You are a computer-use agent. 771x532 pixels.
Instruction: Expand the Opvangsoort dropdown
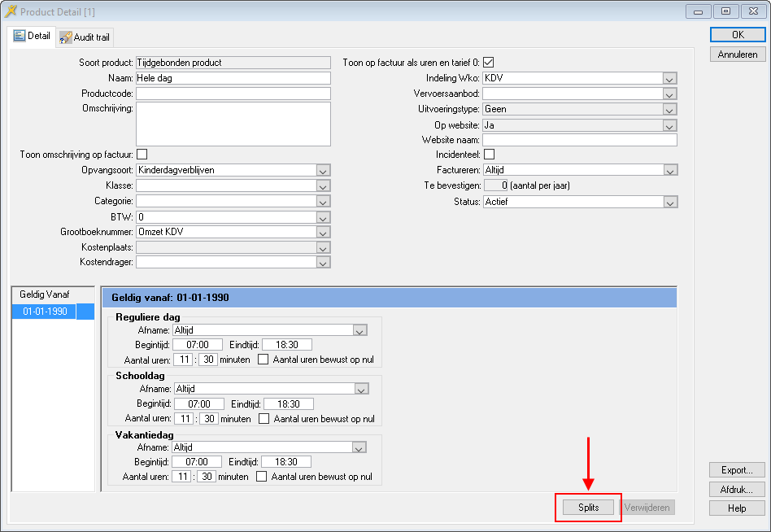pyautogui.click(x=323, y=170)
